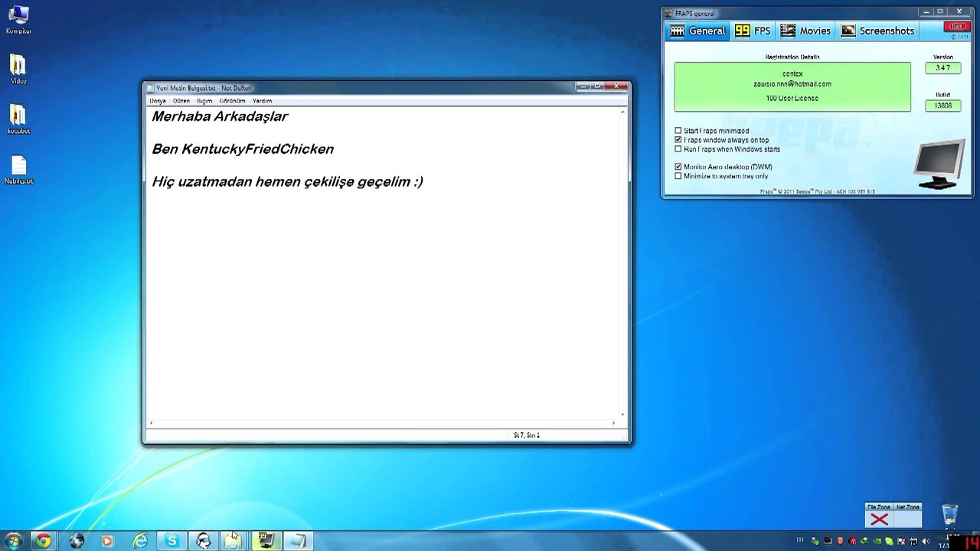Click the 'Hiç uzatmadan hemen çekilişe geçelim' line
This screenshot has height=551, width=980.
pyautogui.click(x=287, y=182)
